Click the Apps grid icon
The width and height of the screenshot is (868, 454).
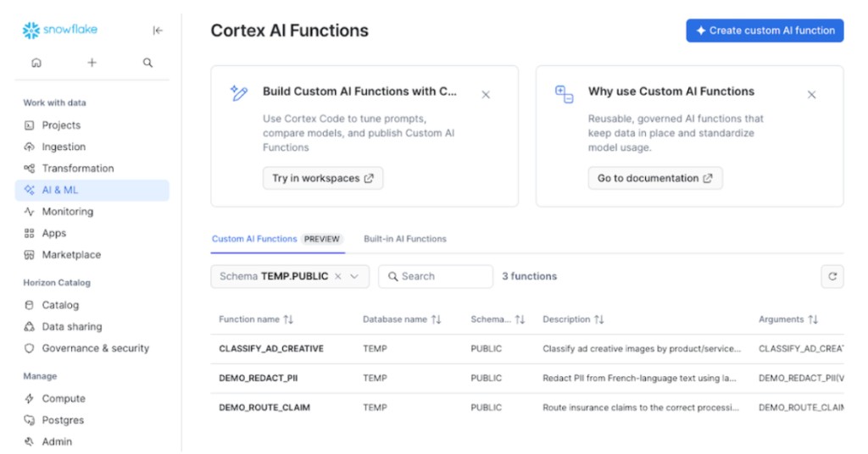click(30, 234)
